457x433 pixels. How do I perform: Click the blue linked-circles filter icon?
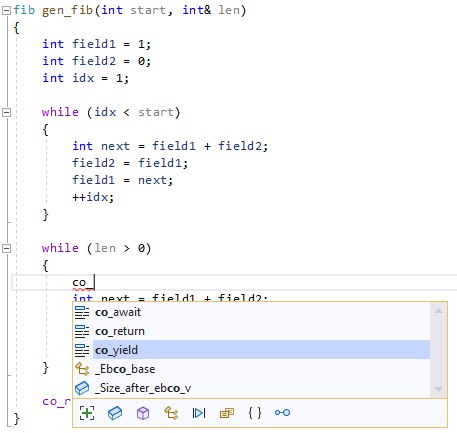point(282,413)
